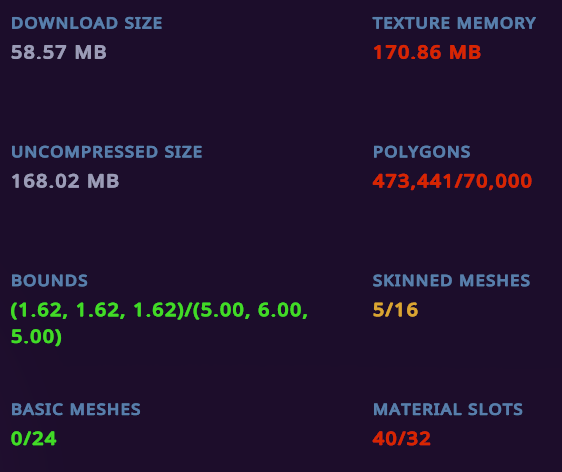The image size is (562, 472).
Task: Click the MB unit after 58.57
Action: (x=91, y=52)
